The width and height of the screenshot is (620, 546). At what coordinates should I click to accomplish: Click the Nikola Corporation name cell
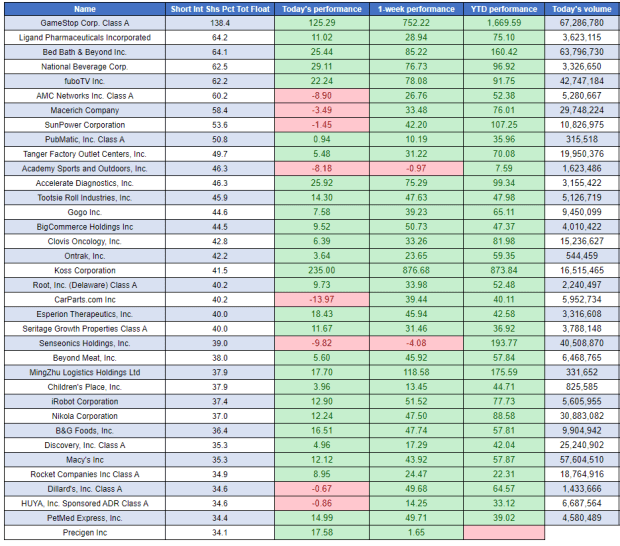(x=85, y=416)
